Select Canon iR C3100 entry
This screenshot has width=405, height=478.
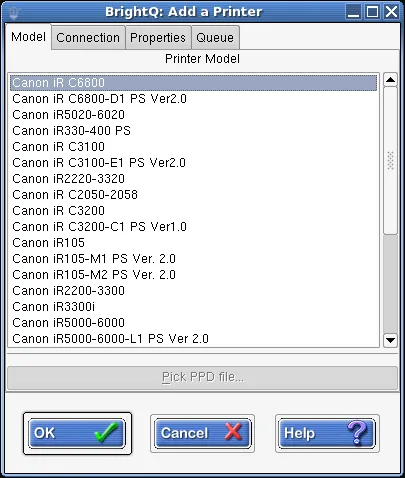(194, 147)
